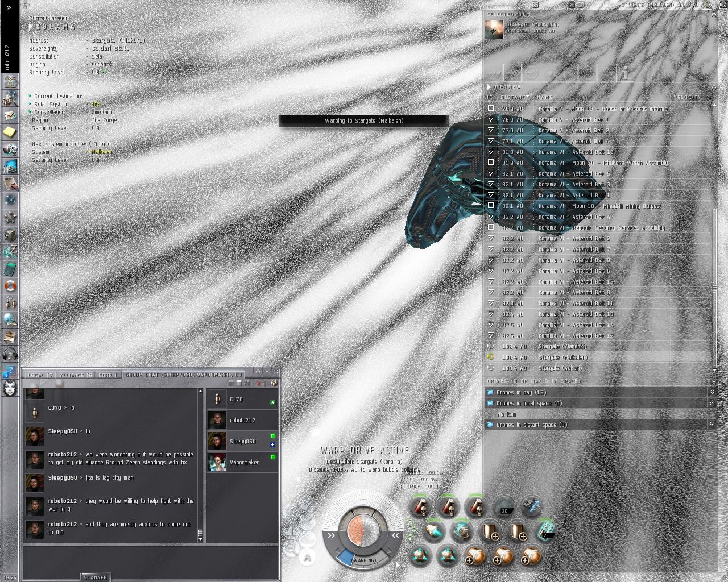The height and width of the screenshot is (582, 728).
Task: Open the cube assets icon
Action: pyautogui.click(x=10, y=235)
